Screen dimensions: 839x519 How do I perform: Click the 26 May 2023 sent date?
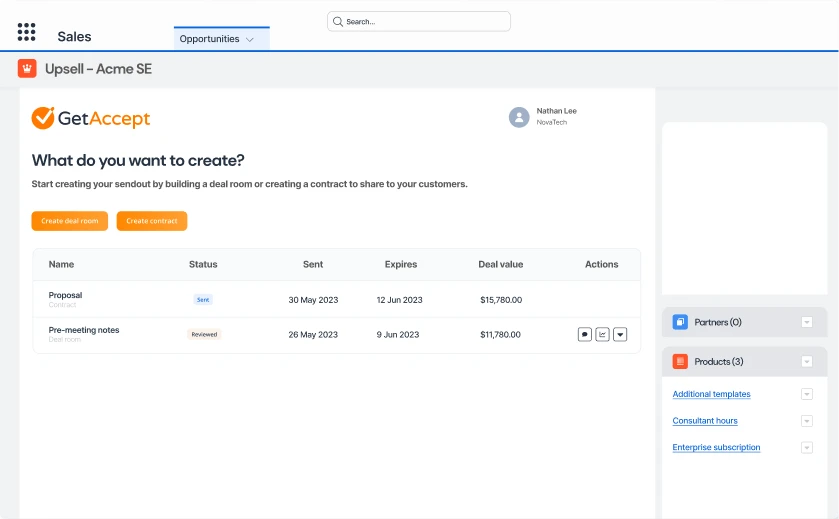pyautogui.click(x=313, y=335)
